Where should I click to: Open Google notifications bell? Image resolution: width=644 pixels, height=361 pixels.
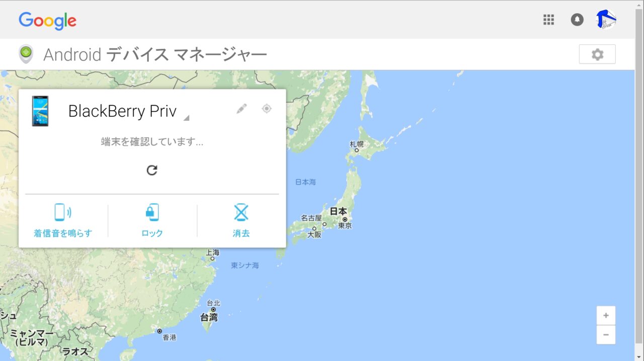click(x=577, y=20)
